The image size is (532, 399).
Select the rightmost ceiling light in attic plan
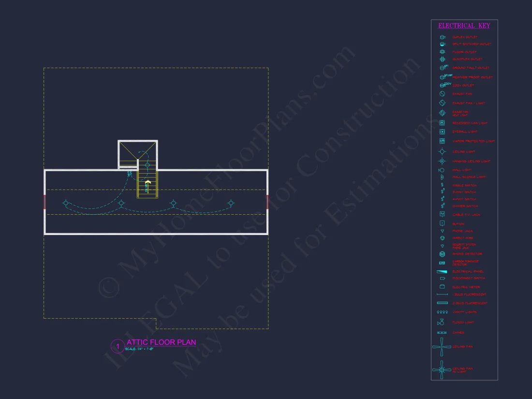[x=231, y=203]
